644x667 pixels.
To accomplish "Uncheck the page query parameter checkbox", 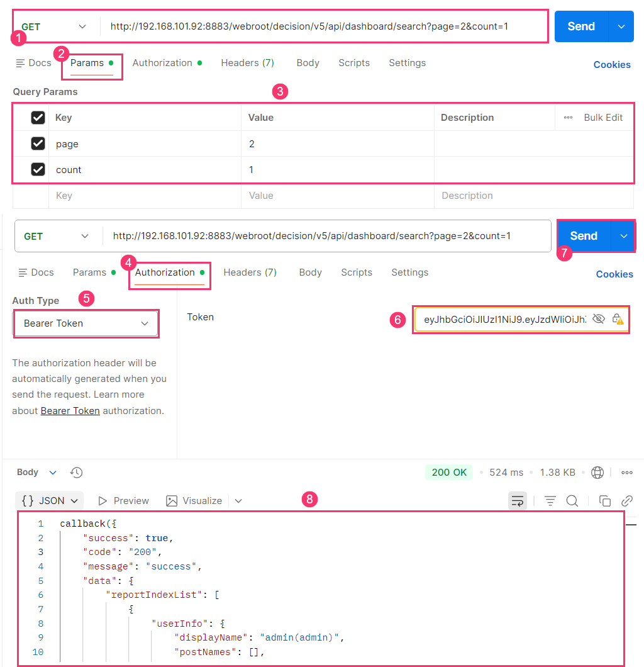I will (x=38, y=144).
